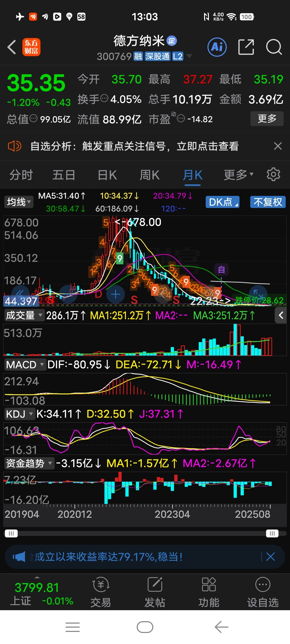Tap the 融 margin badge
Image resolution: width=290 pixels, height=644 pixels.
138,56
